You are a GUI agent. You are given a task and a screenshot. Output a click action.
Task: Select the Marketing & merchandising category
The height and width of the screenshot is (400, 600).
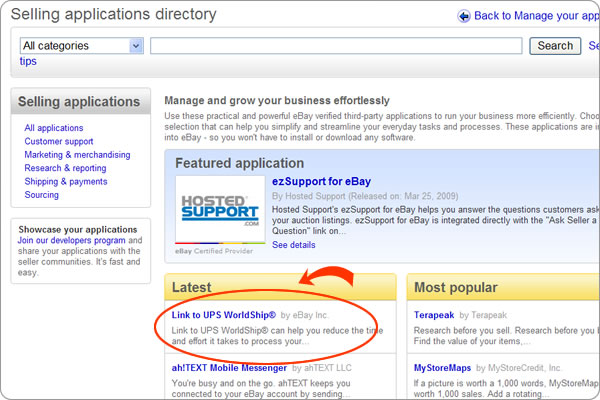(x=77, y=155)
